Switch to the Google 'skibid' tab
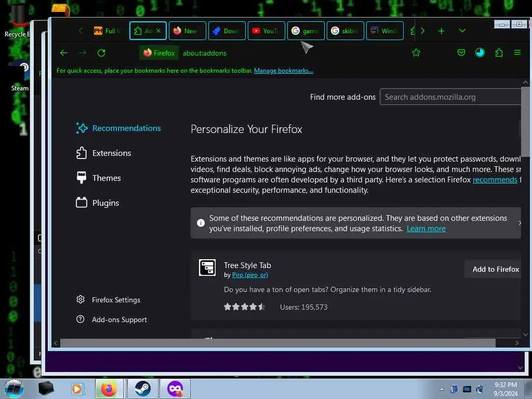The width and height of the screenshot is (532, 399). tap(345, 31)
